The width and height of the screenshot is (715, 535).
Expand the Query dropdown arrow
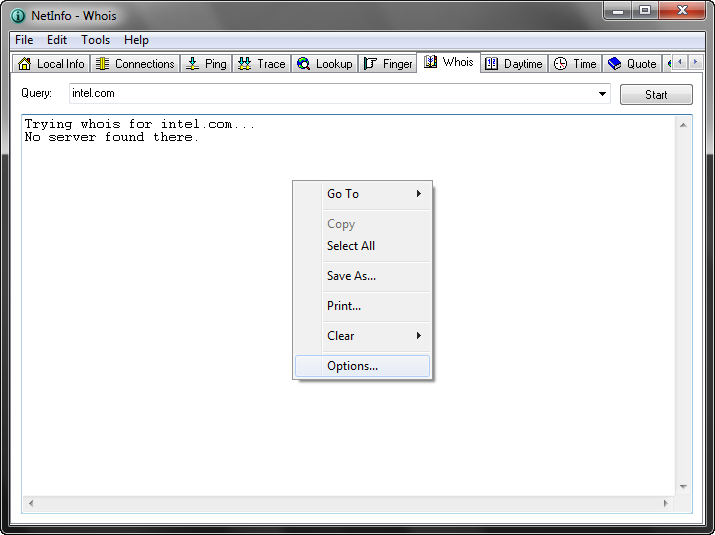[x=603, y=94]
